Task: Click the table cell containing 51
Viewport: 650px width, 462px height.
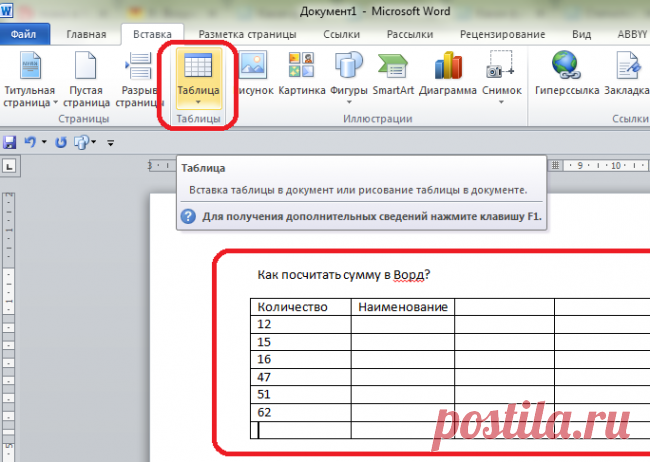Action: [x=301, y=394]
